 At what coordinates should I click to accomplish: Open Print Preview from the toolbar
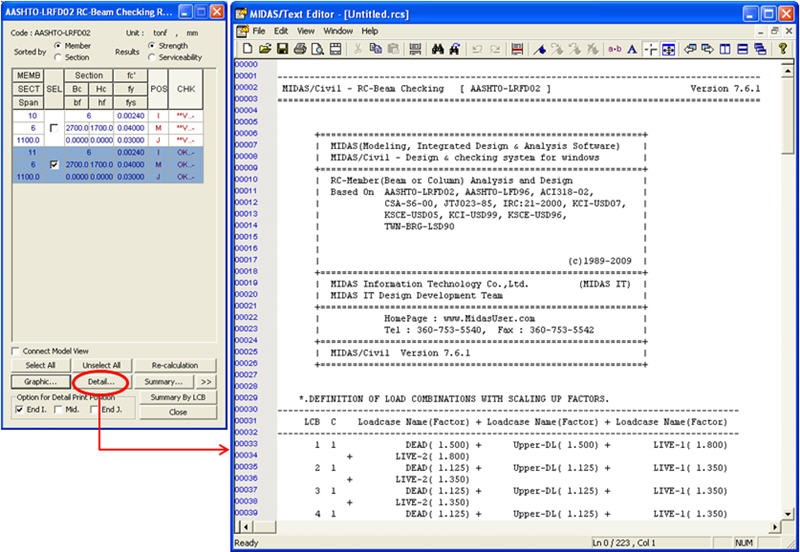316,49
